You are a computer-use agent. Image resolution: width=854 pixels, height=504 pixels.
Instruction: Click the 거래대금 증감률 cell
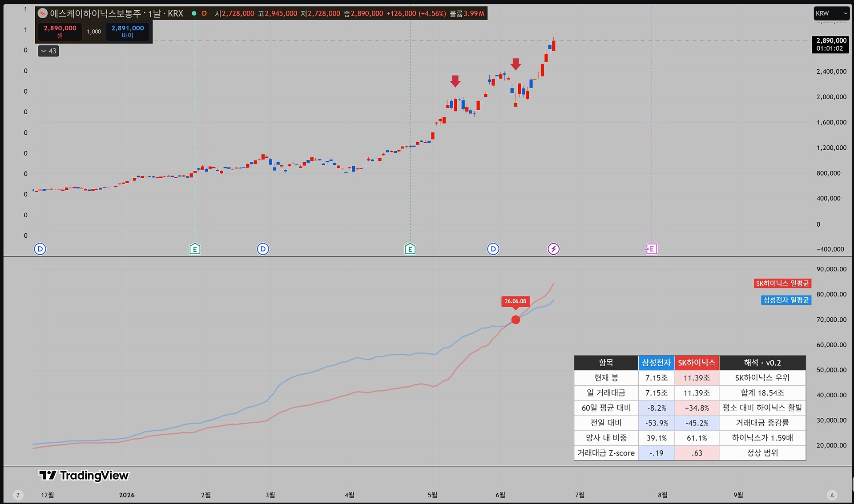pyautogui.click(x=762, y=423)
